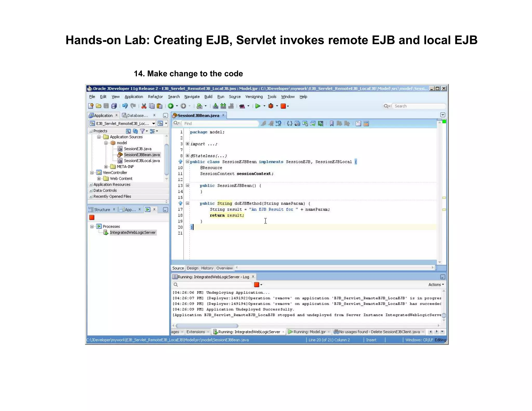This screenshot has height=411, width=532.
Task: Click the Paste clipboard icon
Action: coord(159,106)
